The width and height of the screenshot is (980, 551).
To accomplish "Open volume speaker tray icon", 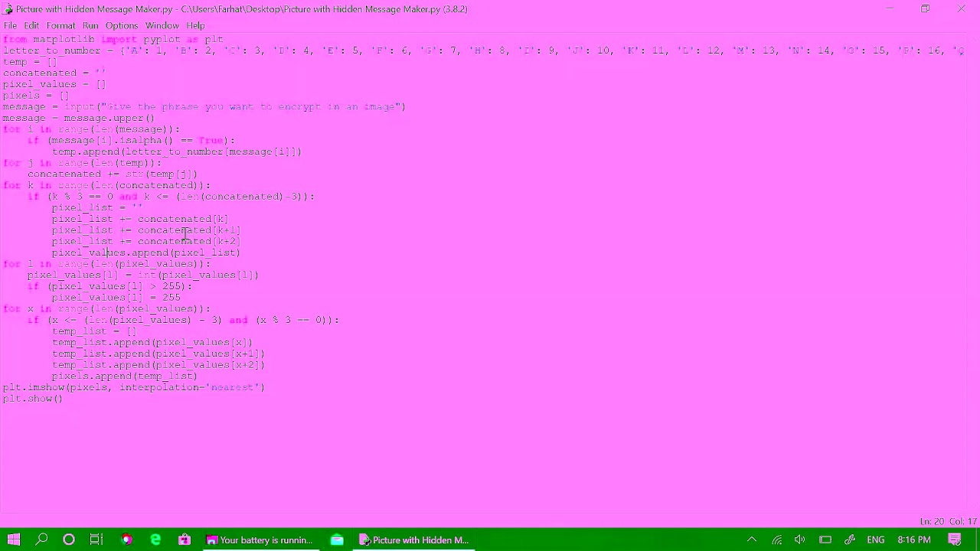I will pos(800,540).
